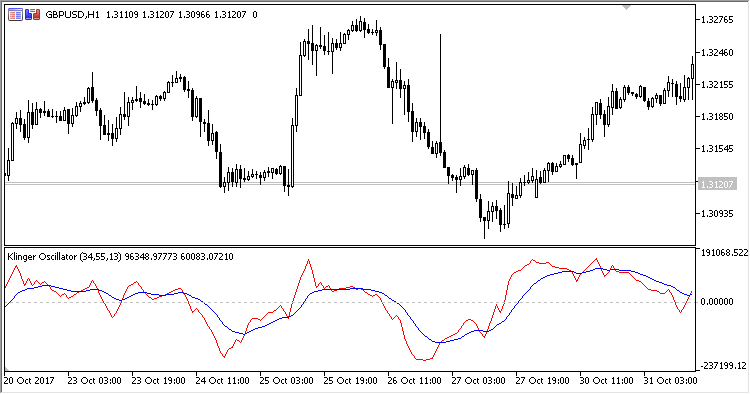
Task: Click the 27 Oct 19:00 time label
Action: [542, 381]
